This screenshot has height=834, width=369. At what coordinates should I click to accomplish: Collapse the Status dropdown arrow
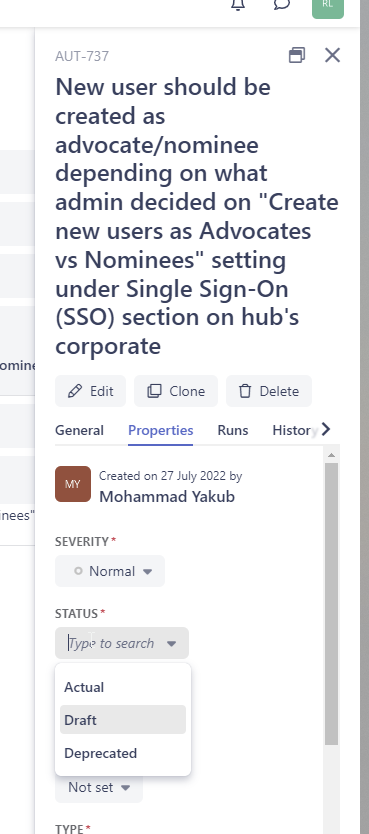(171, 644)
